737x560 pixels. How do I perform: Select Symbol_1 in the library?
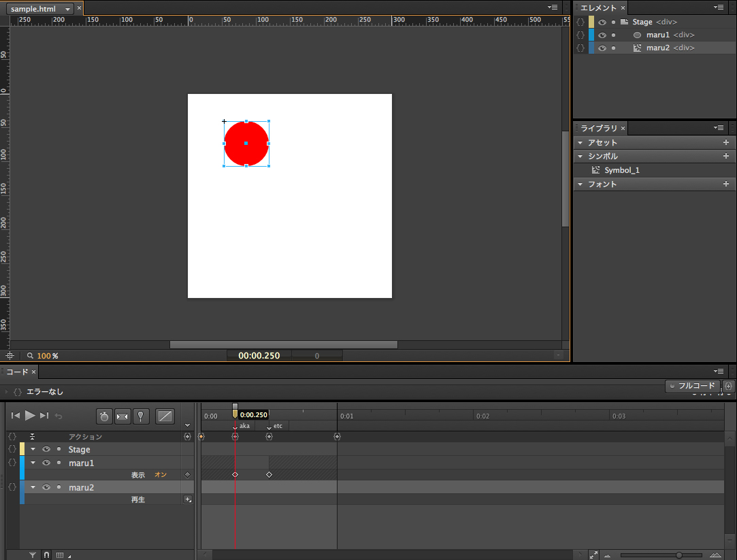pos(621,170)
